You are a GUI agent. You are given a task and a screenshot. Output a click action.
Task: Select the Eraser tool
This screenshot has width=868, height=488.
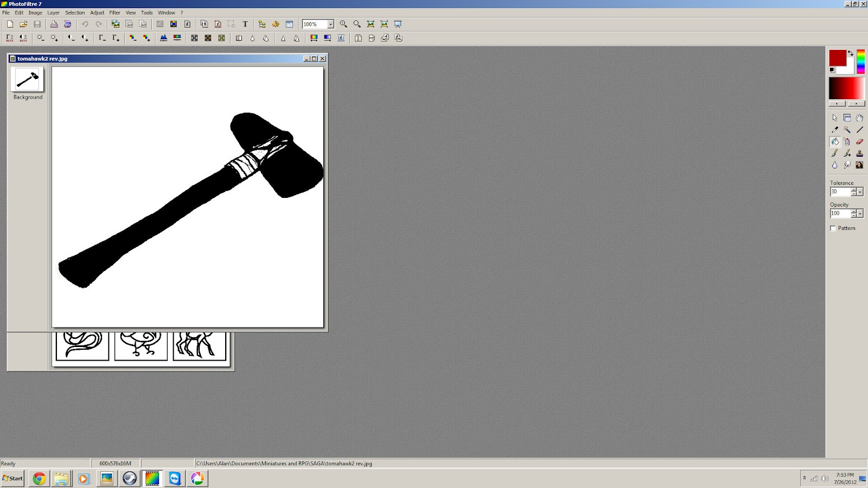pyautogui.click(x=859, y=142)
